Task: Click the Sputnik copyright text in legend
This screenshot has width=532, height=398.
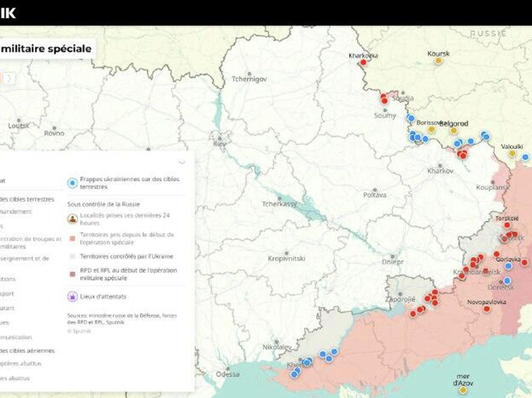Action: tap(79, 331)
